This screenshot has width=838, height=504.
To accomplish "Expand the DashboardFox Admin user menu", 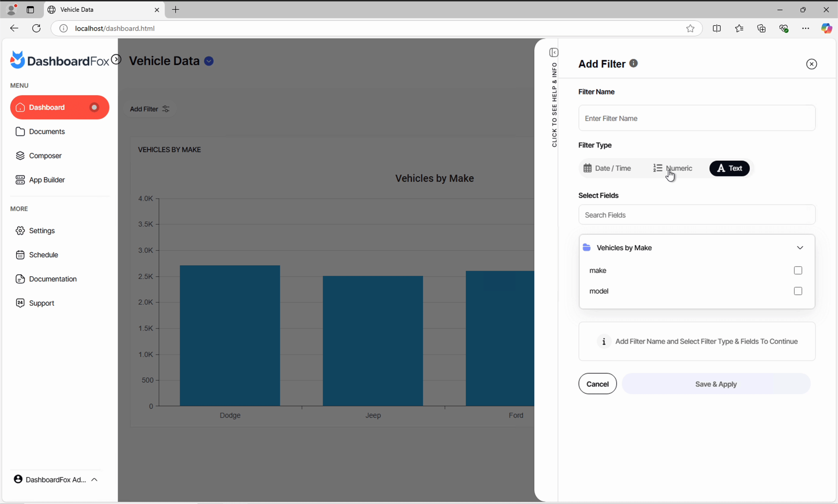I will click(56, 479).
